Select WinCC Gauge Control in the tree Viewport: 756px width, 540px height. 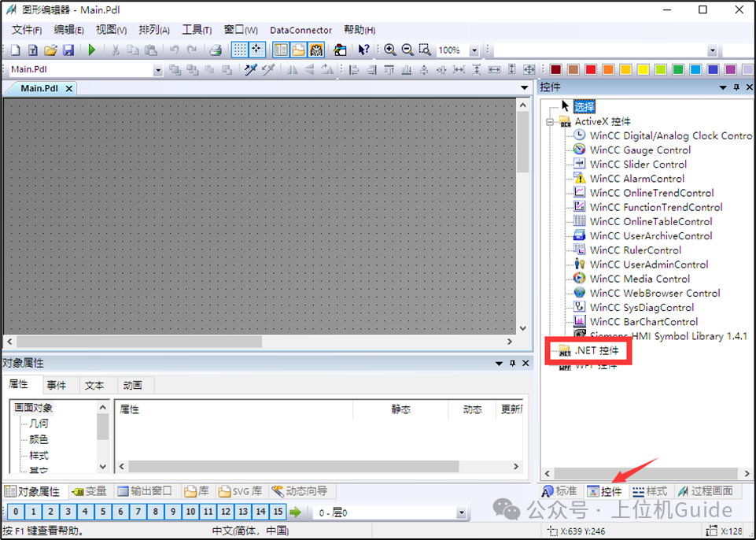tap(640, 150)
